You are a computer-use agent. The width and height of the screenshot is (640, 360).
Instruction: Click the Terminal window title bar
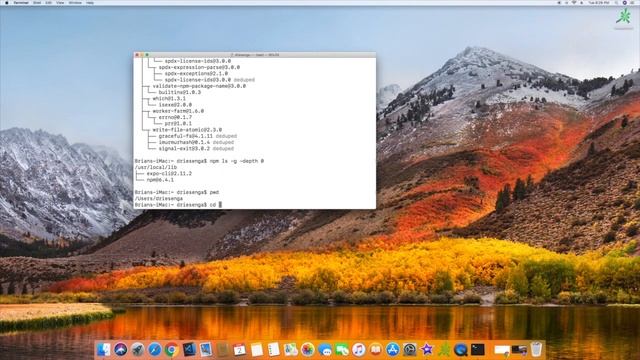tap(255, 54)
